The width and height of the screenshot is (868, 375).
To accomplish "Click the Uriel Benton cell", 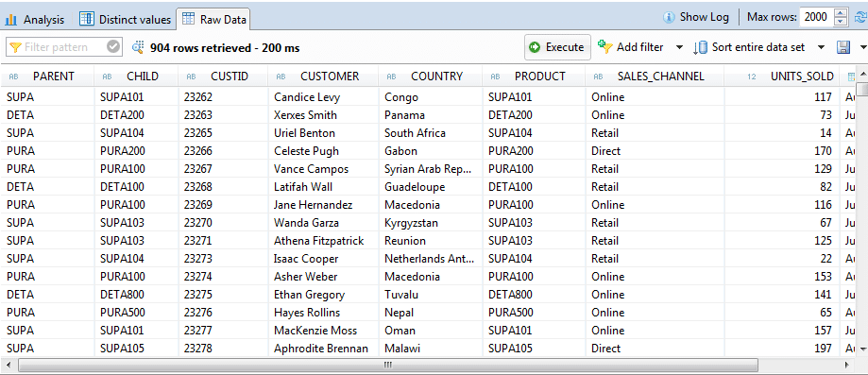I will click(x=323, y=133).
